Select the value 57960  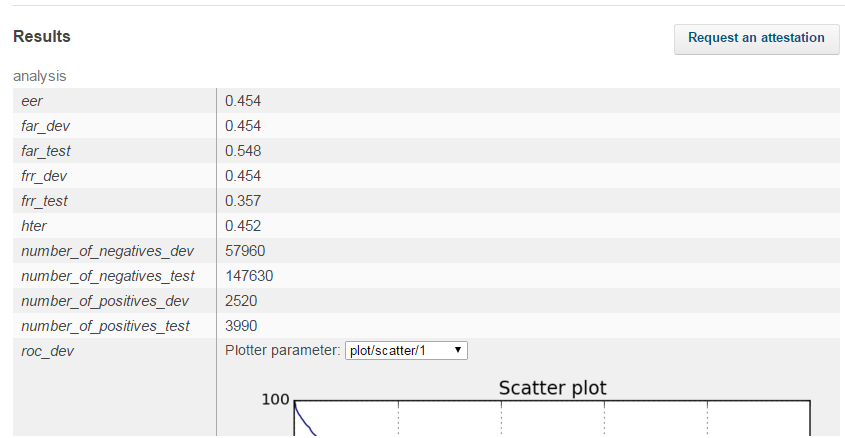(x=246, y=250)
